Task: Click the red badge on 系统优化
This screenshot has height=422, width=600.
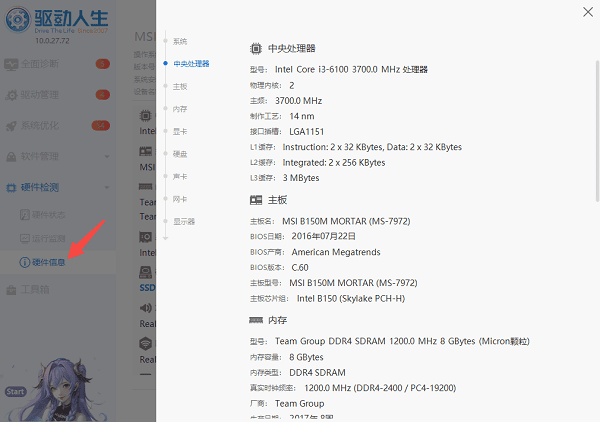Action: 101,125
